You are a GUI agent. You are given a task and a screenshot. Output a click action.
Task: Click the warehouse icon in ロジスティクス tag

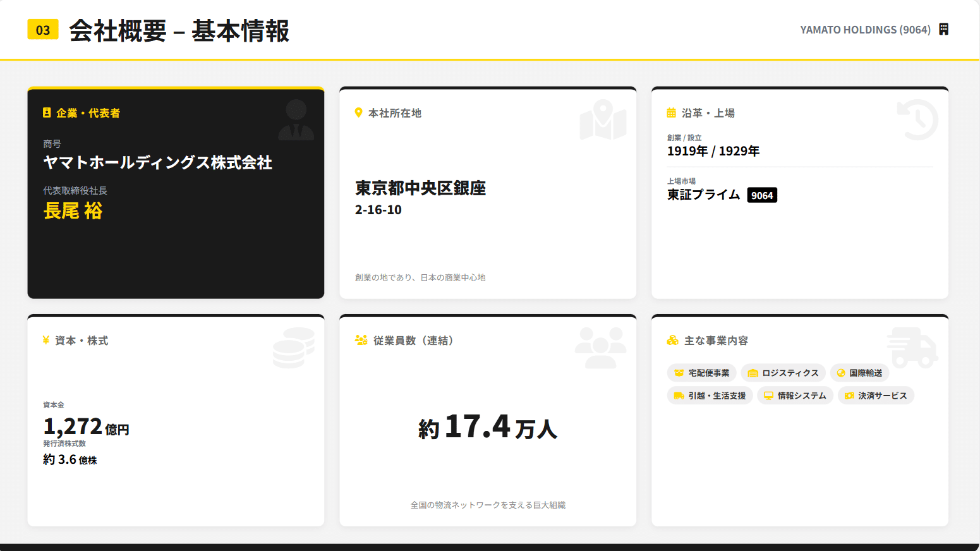[753, 373]
